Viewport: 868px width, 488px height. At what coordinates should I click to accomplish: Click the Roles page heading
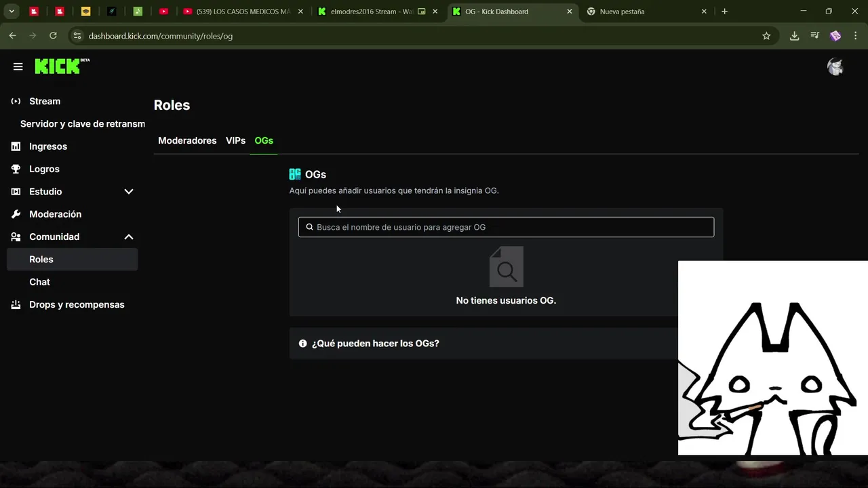pos(172,105)
